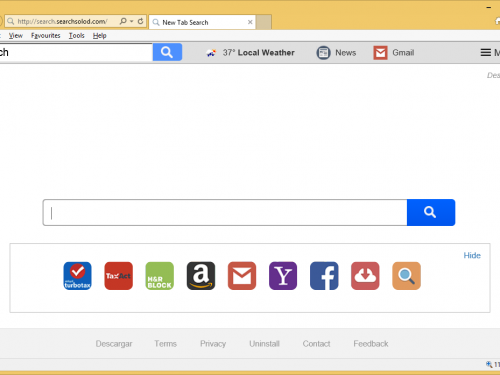The height and width of the screenshot is (375, 500).
Task: Open the View menu
Action: pos(16,36)
